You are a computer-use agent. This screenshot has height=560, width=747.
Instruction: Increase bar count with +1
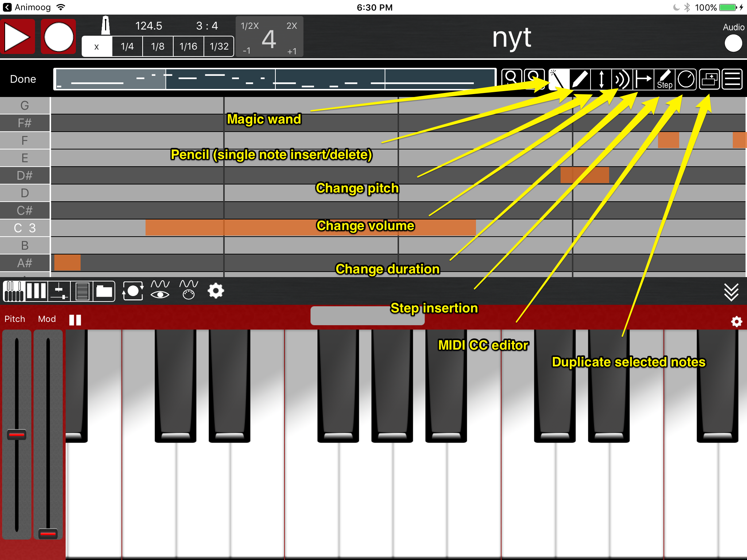(x=292, y=51)
